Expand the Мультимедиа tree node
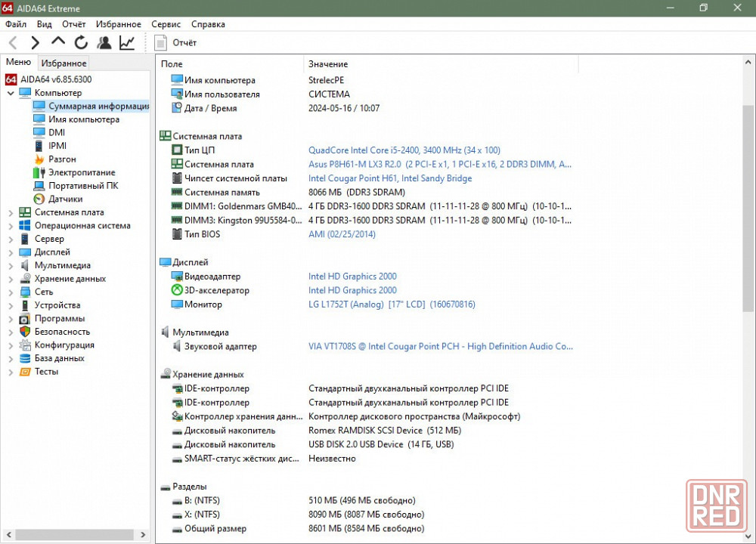756x544 pixels. pos(11,265)
